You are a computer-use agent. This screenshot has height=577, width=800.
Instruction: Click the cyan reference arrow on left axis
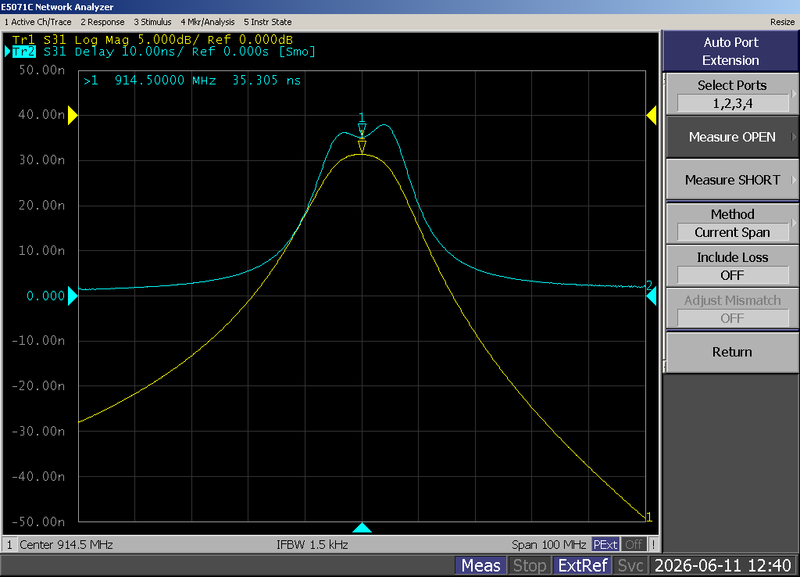[x=72, y=296]
